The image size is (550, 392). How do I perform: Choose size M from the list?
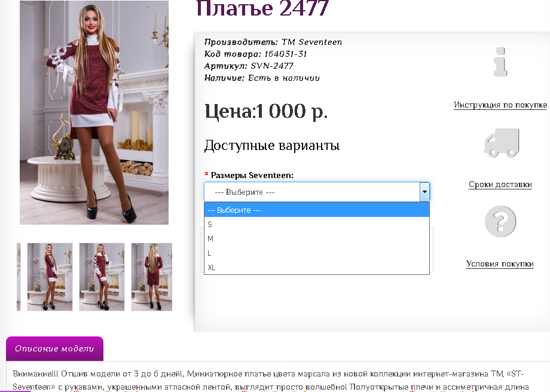tap(317, 239)
